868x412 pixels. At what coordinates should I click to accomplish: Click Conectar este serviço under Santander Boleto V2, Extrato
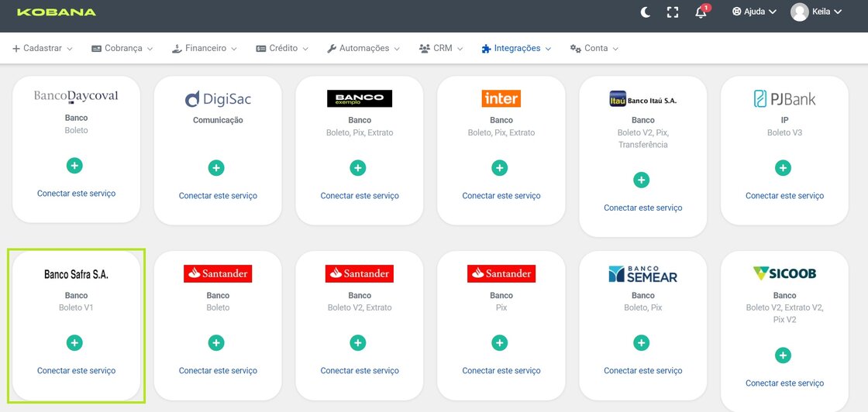click(x=360, y=370)
